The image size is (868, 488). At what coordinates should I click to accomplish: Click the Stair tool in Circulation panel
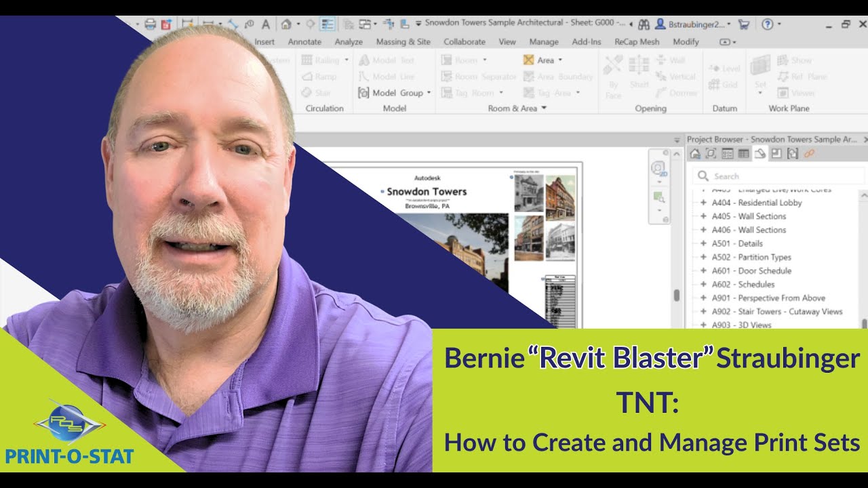pyautogui.click(x=316, y=93)
